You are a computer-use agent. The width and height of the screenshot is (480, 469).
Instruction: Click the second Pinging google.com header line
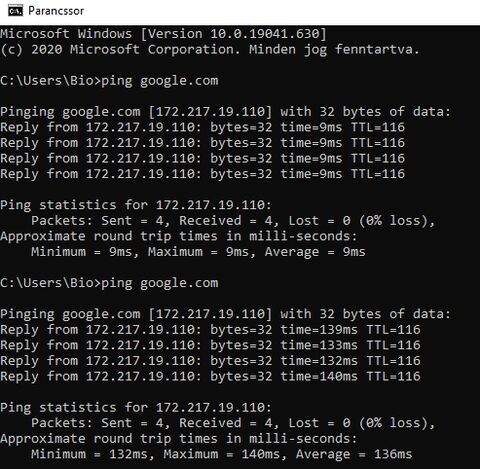coord(225,314)
